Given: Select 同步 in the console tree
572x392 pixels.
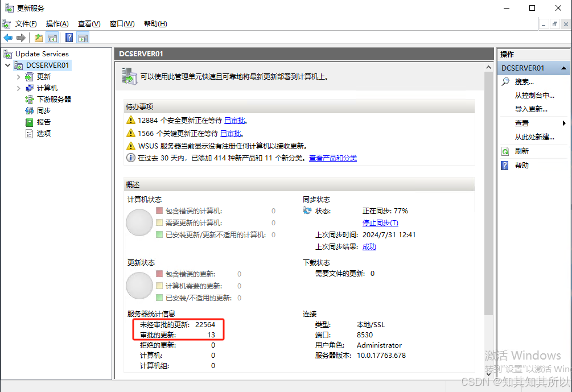Looking at the screenshot, I should [44, 110].
